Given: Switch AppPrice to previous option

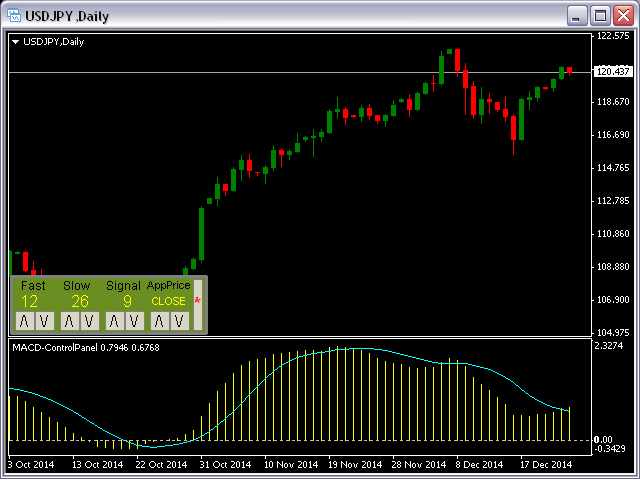Looking at the screenshot, I should click(x=179, y=320).
